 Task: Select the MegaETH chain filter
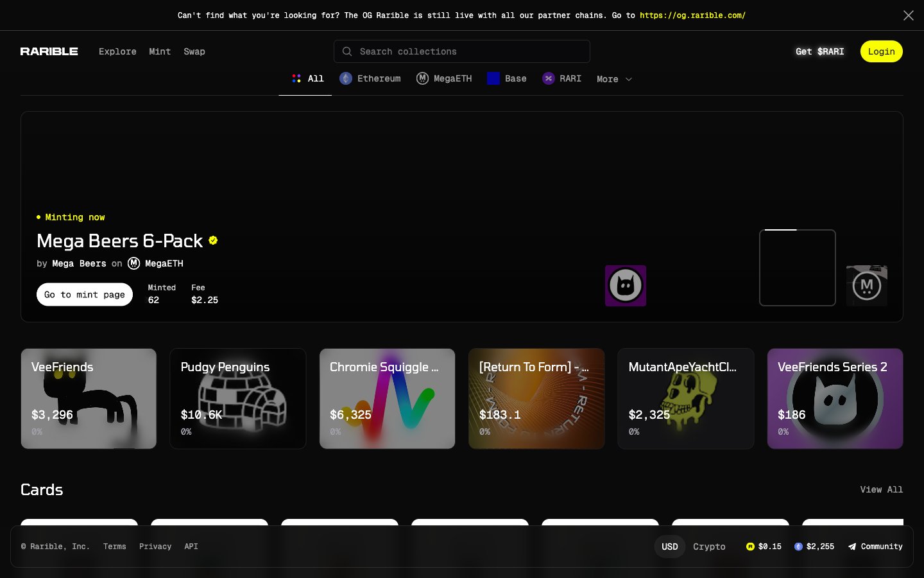[x=444, y=78]
